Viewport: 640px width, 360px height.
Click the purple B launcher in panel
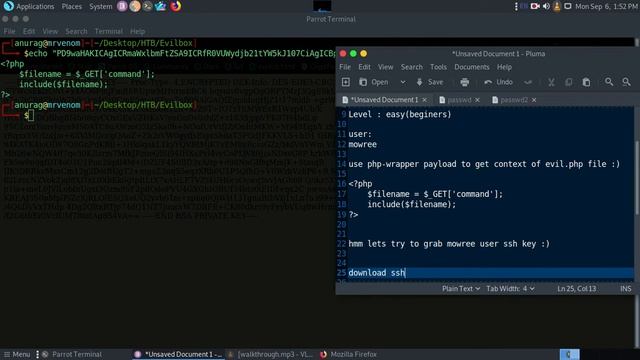point(122,6)
